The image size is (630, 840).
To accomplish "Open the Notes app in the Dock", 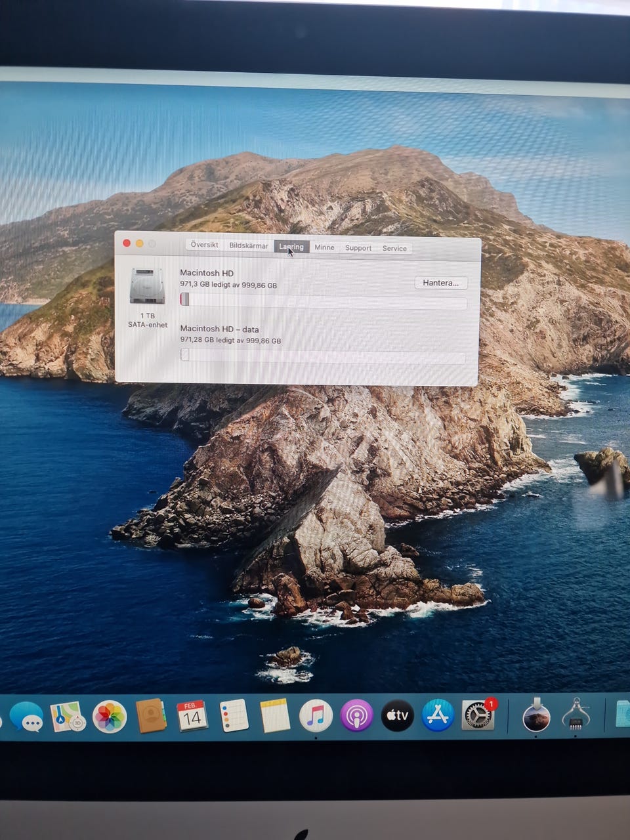I will pyautogui.click(x=275, y=715).
